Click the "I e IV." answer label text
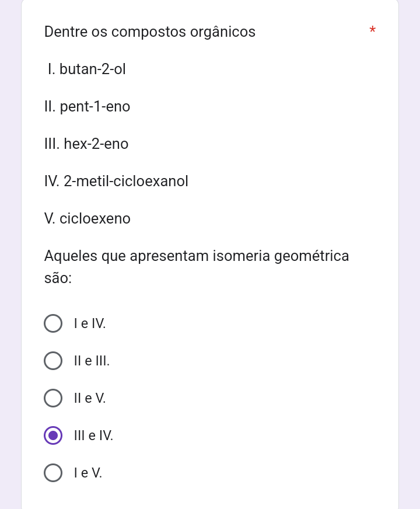Image resolution: width=420 pixels, height=509 pixels. [x=90, y=323]
